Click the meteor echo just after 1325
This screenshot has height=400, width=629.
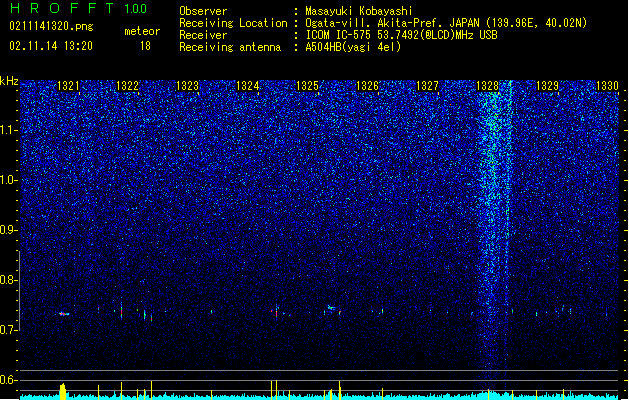pyautogui.click(x=331, y=308)
